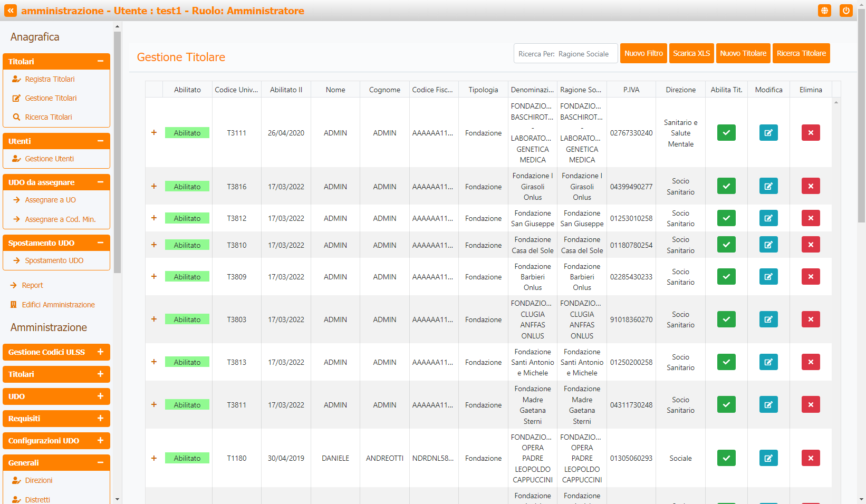Download with Scarica XLS button
The image size is (866, 504).
pyautogui.click(x=691, y=53)
